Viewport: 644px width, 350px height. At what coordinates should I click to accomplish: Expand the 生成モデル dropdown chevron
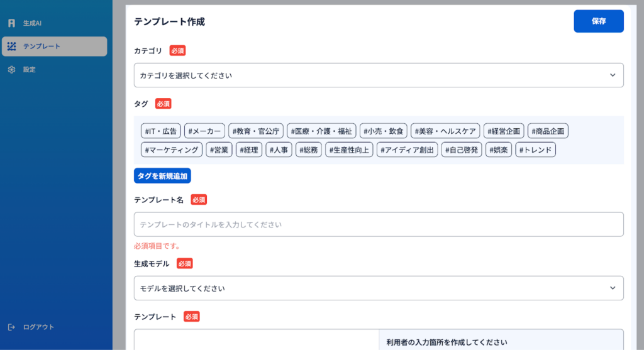[x=613, y=288]
